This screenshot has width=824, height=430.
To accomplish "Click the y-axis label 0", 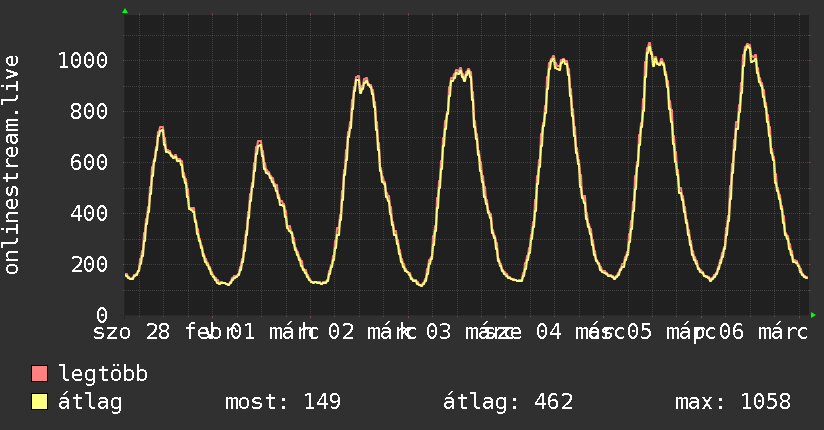I will coord(102,315).
